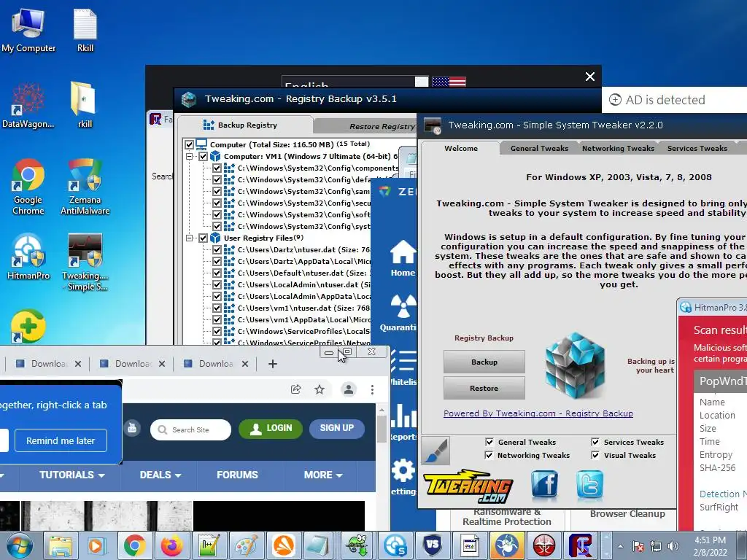747x560 pixels.
Task: Click the volume icon in system tray
Action: pyautogui.click(x=673, y=547)
